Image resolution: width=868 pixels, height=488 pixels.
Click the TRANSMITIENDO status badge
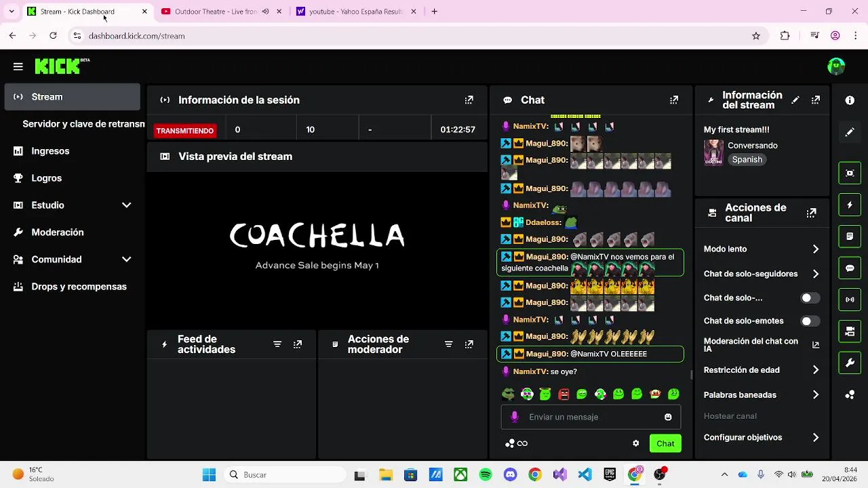pyautogui.click(x=185, y=131)
